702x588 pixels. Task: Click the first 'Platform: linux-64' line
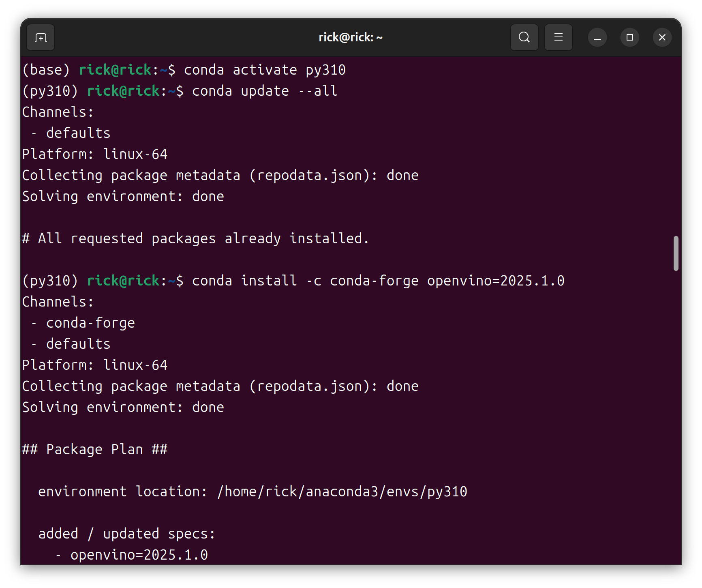pos(95,154)
